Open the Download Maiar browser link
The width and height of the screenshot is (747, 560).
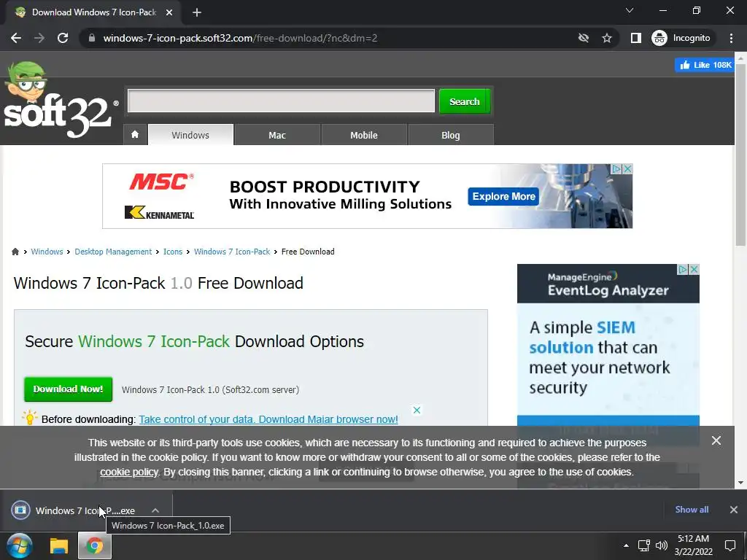[x=268, y=419]
